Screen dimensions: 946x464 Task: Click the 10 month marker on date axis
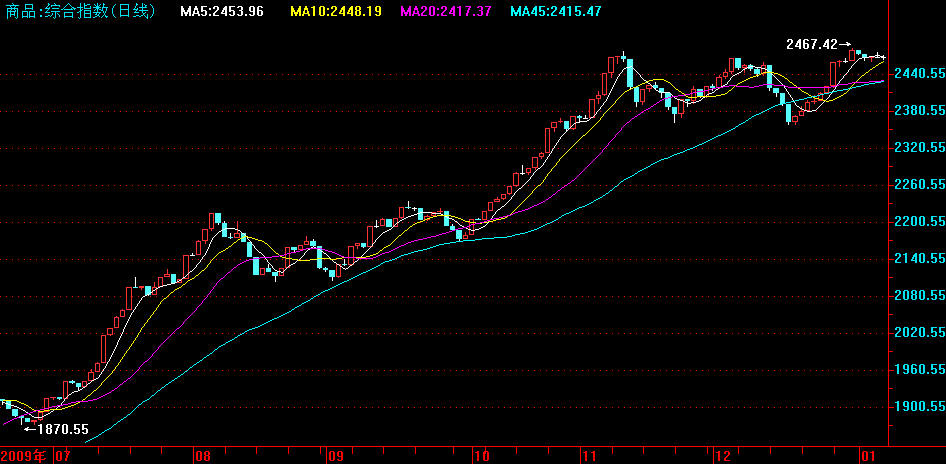point(481,456)
